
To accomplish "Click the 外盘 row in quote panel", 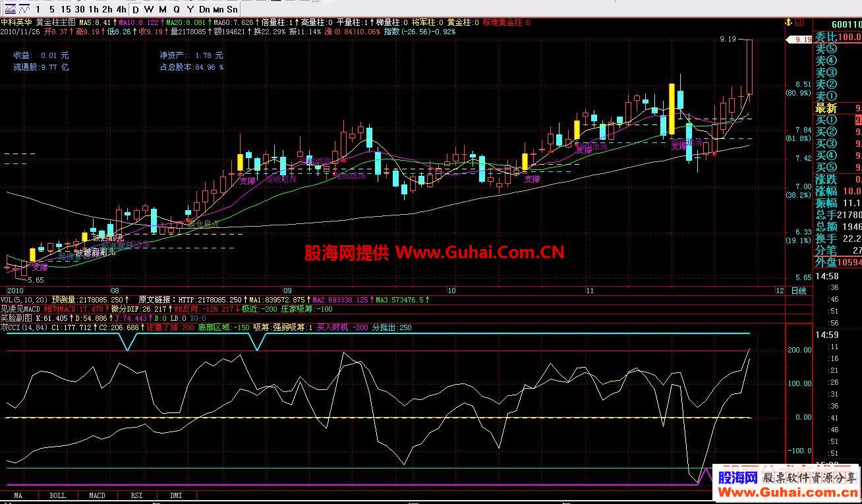I will (x=838, y=263).
